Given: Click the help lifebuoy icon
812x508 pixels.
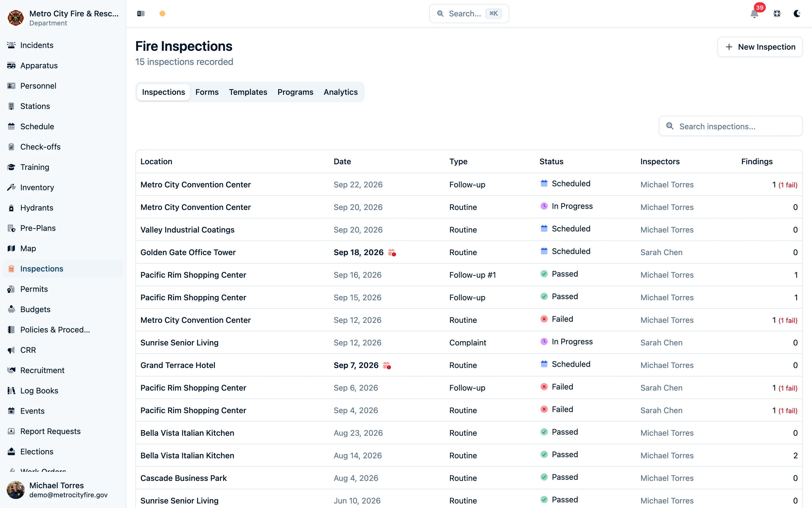Looking at the screenshot, I should tap(777, 14).
